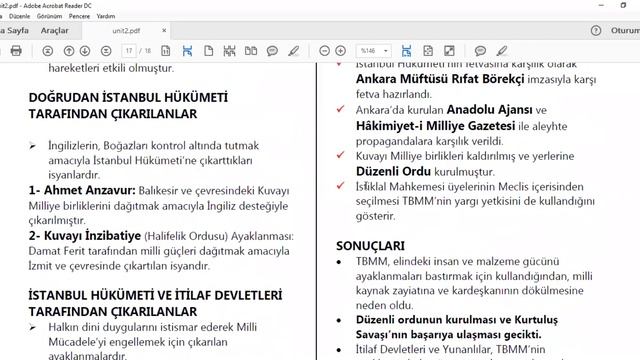This screenshot has height=360, width=640.
Task: Click the text '2- Kuvayı İnzibatiye'
Action: (x=84, y=236)
